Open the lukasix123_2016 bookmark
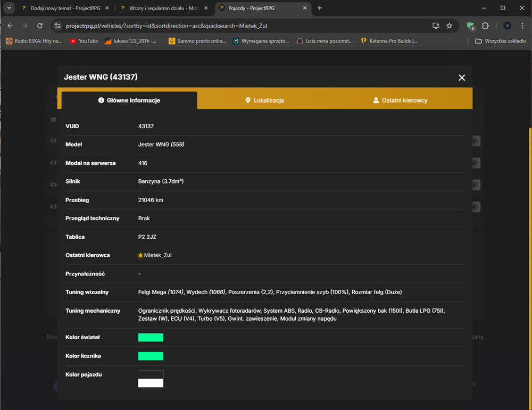Viewport: 532px width, 410px height. tap(131, 41)
